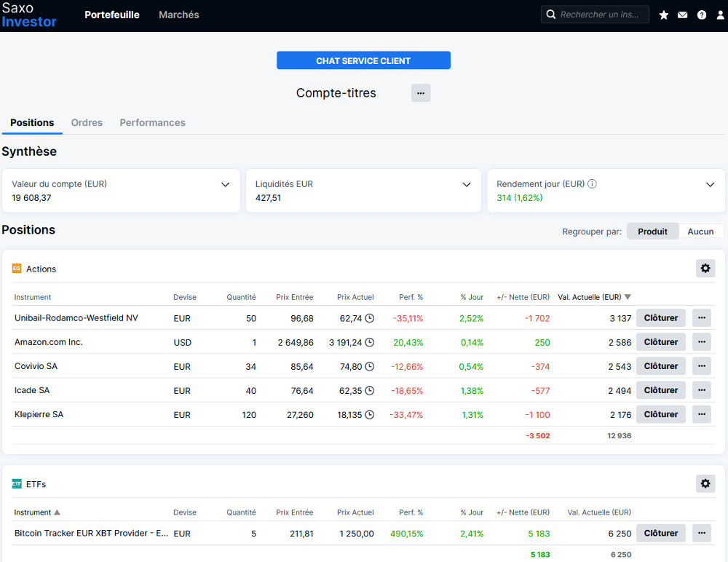Open user profile icon
The width and height of the screenshot is (728, 562).
[720, 15]
